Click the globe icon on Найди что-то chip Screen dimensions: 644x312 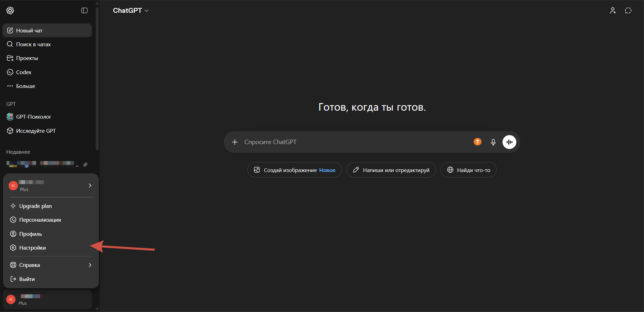[x=450, y=170]
